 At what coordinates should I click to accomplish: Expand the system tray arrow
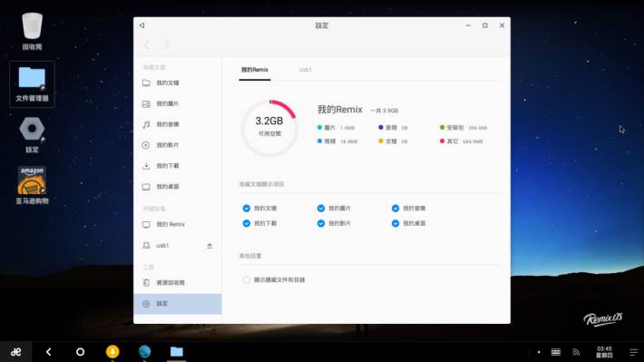(x=539, y=352)
